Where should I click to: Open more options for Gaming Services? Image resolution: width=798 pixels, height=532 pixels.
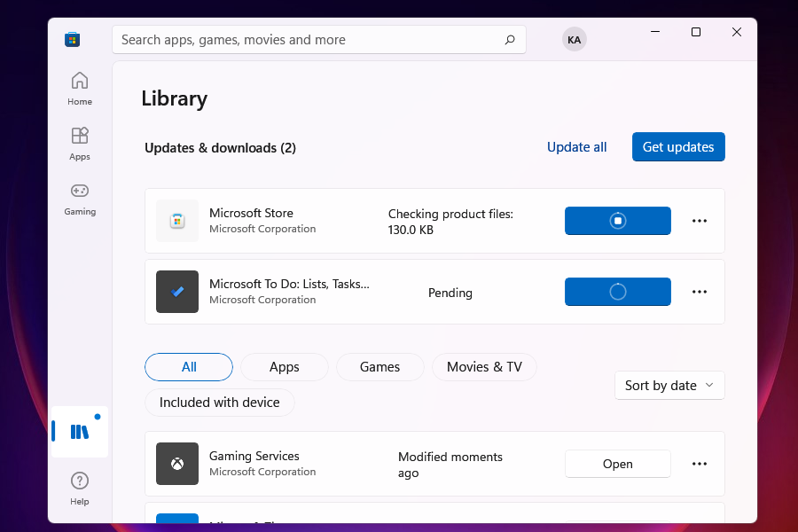coord(700,464)
